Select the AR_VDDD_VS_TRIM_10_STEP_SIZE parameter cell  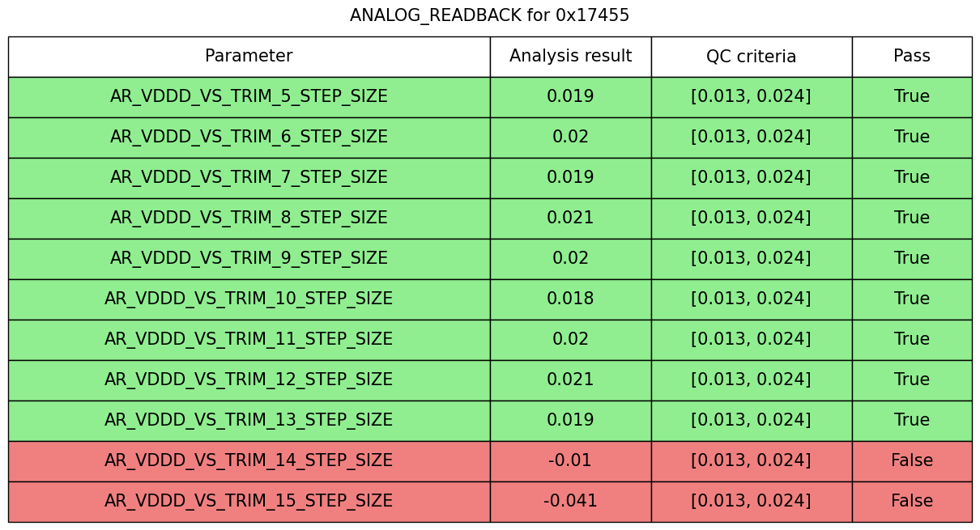tap(249, 299)
